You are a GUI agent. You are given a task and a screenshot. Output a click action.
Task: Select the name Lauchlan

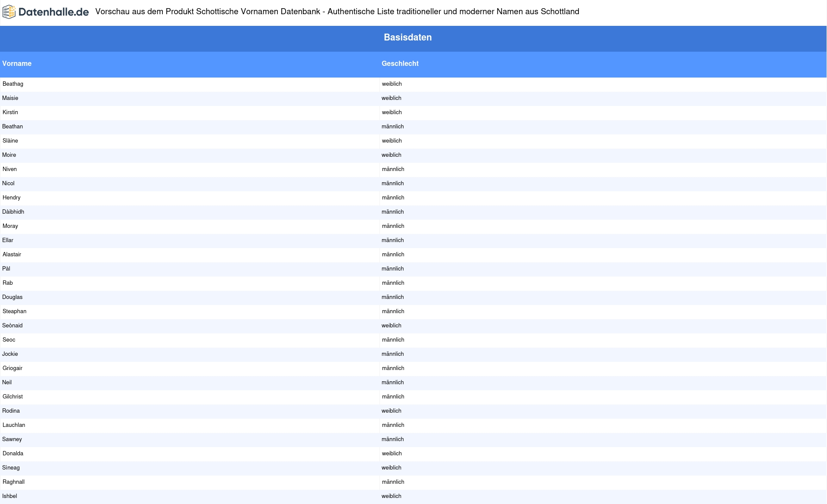14,425
